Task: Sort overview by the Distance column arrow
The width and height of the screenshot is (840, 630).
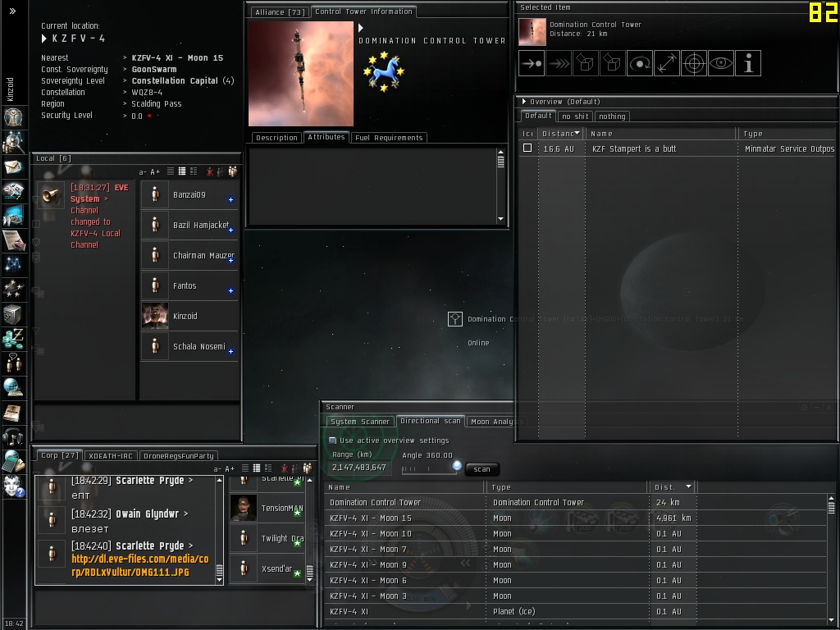Action: coord(577,133)
